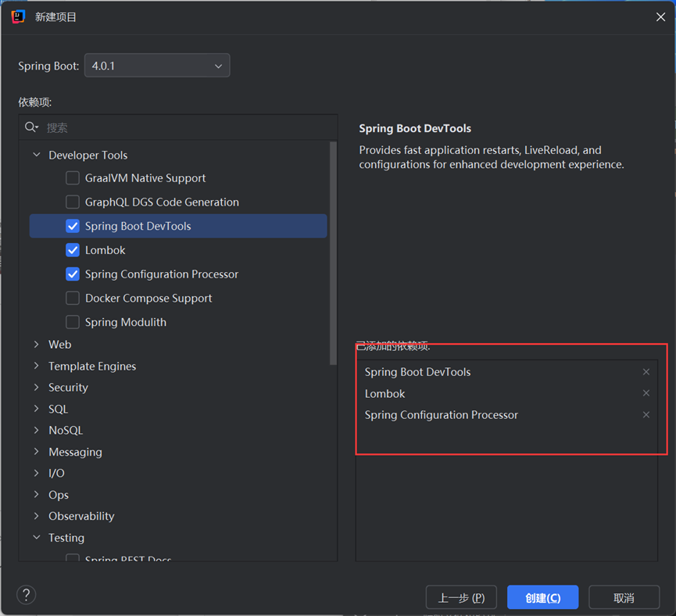This screenshot has height=616, width=676.
Task: Select the Spring Modulith row label
Action: click(x=126, y=322)
